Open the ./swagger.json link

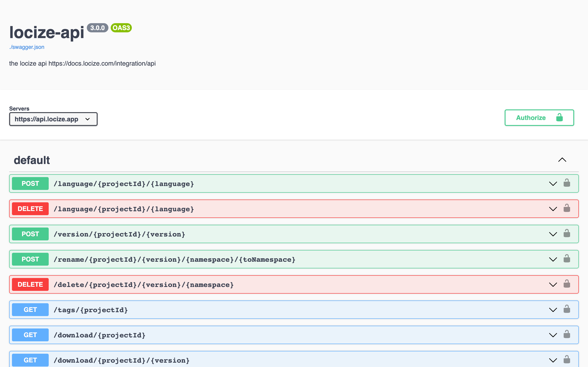26,47
